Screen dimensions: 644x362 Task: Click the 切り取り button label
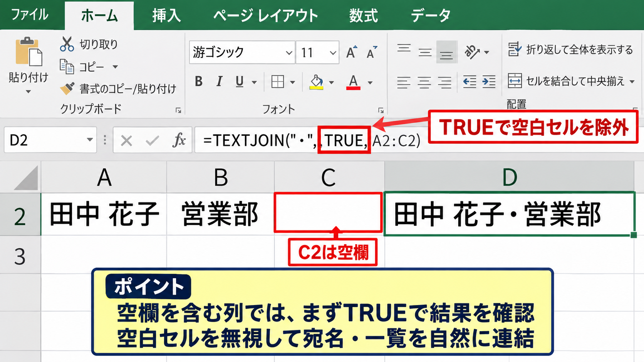99,44
